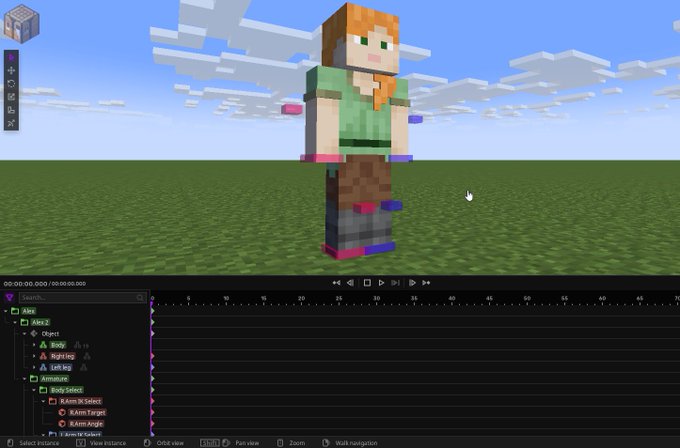Click the timeline Search field

tap(82, 298)
